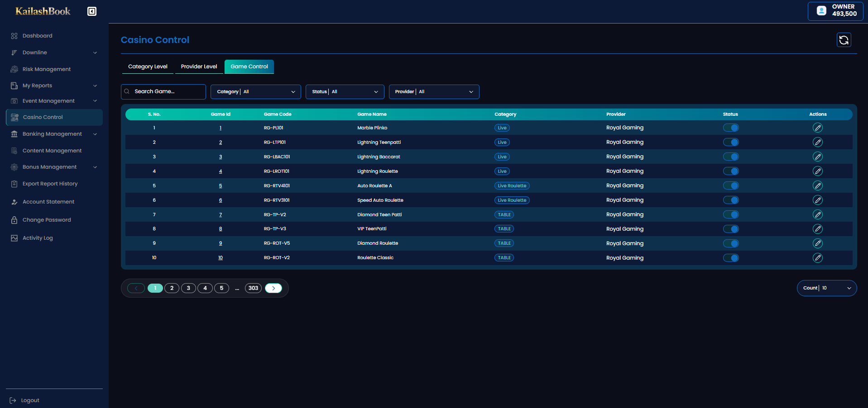Toggle status of Speed Auto Roulette
This screenshot has width=868, height=408.
click(x=731, y=200)
